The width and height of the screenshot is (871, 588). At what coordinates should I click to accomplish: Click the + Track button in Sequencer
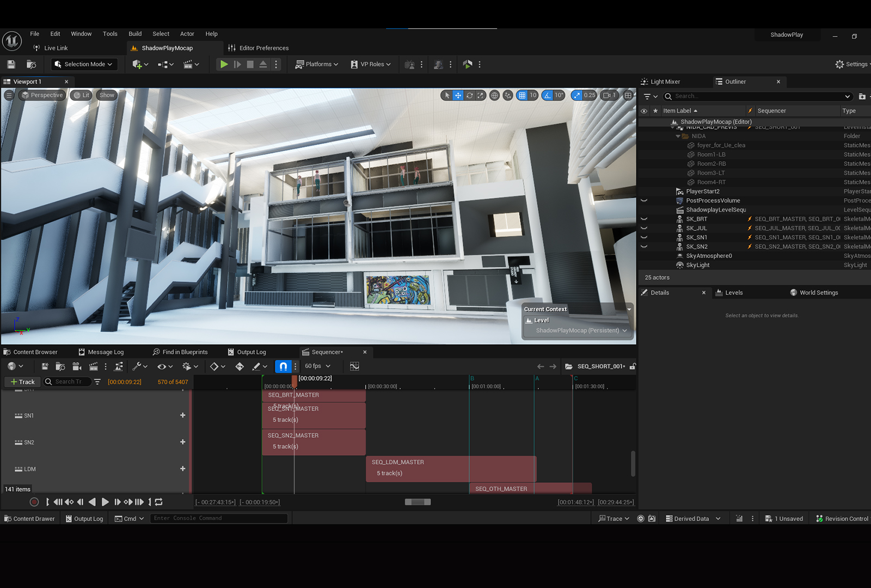(x=22, y=382)
